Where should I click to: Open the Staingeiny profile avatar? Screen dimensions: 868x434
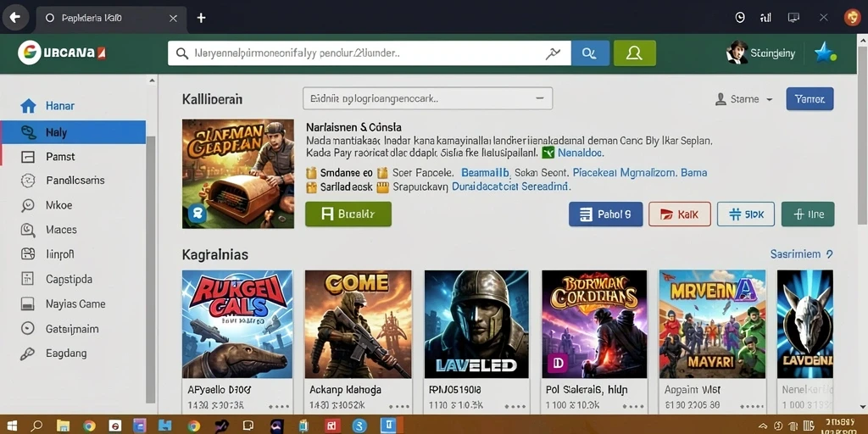737,53
